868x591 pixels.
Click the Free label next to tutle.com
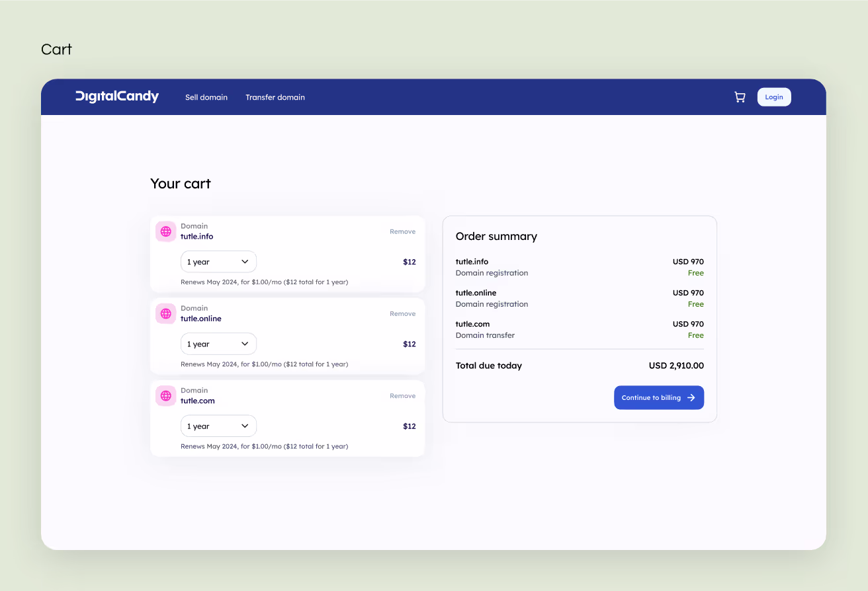tap(695, 335)
